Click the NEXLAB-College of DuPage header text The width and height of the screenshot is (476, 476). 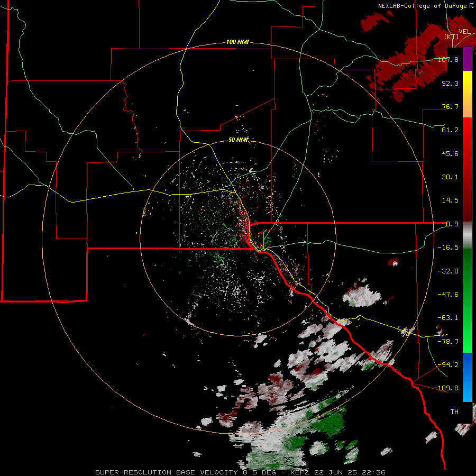(425, 6)
